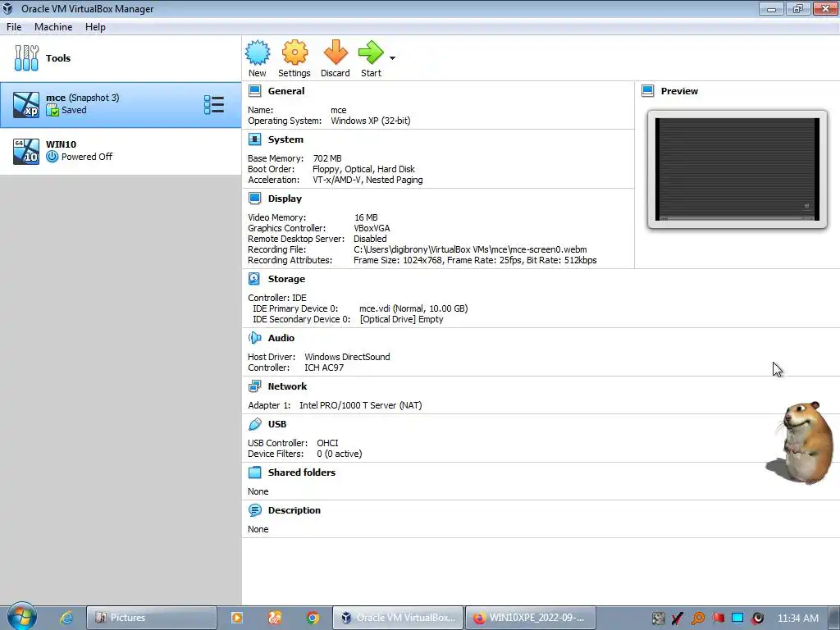Screen dimensions: 840x630
Task: Click the Discard saved state icon
Action: point(336,52)
